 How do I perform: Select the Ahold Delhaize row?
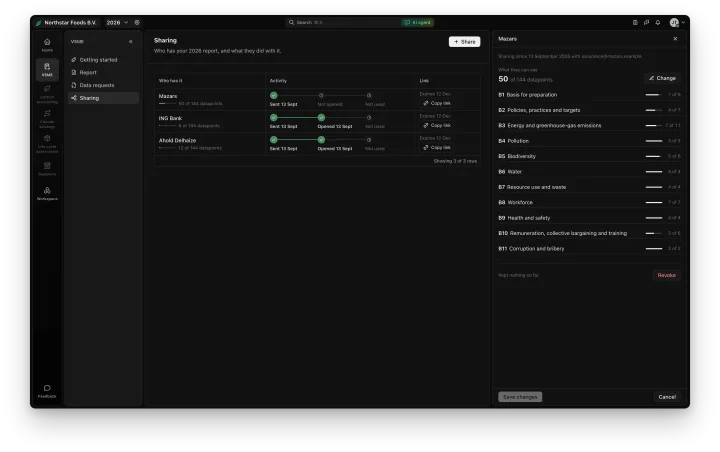(318, 144)
